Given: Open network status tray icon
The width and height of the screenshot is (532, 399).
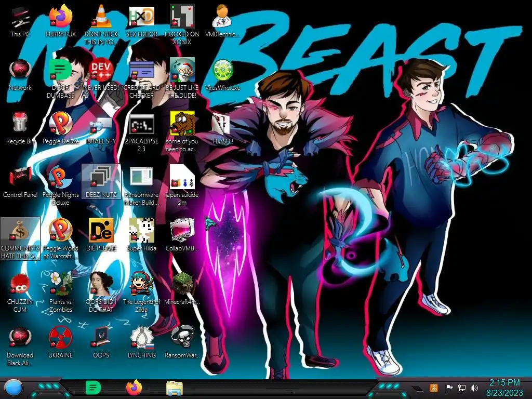Looking at the screenshot, I should click(461, 388).
